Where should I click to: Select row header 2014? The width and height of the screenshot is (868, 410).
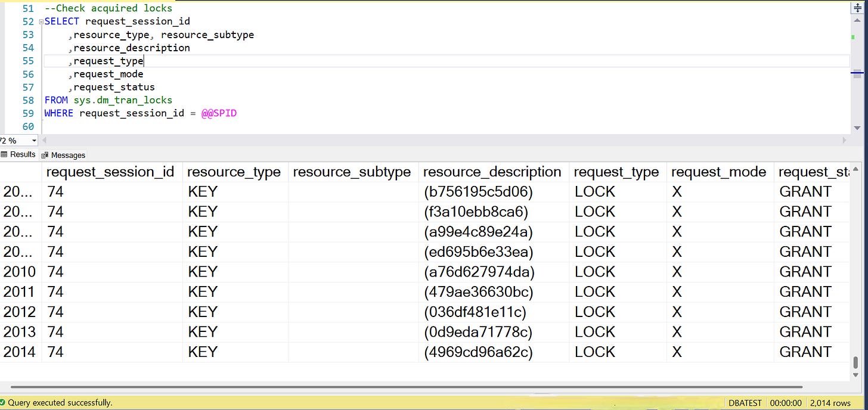coord(20,352)
